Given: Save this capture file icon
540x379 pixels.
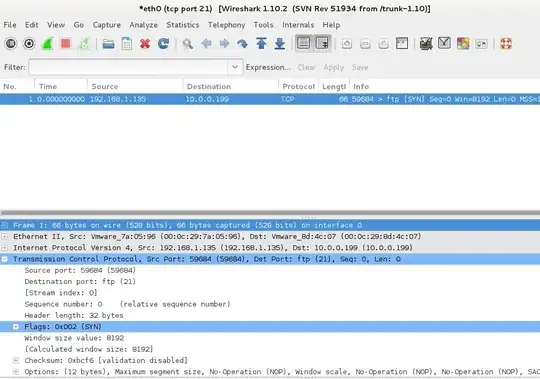Looking at the screenshot, I should (x=127, y=44).
